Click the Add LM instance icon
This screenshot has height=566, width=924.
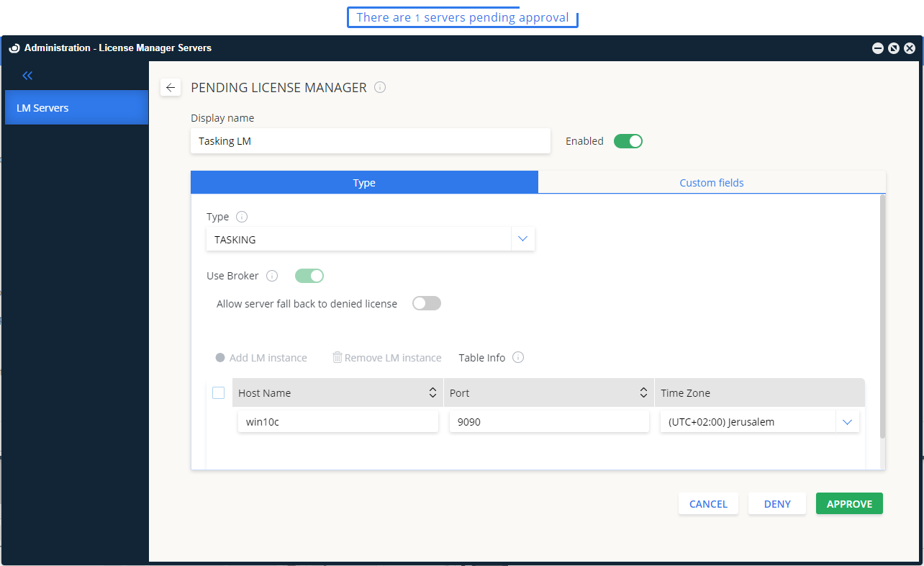point(220,358)
